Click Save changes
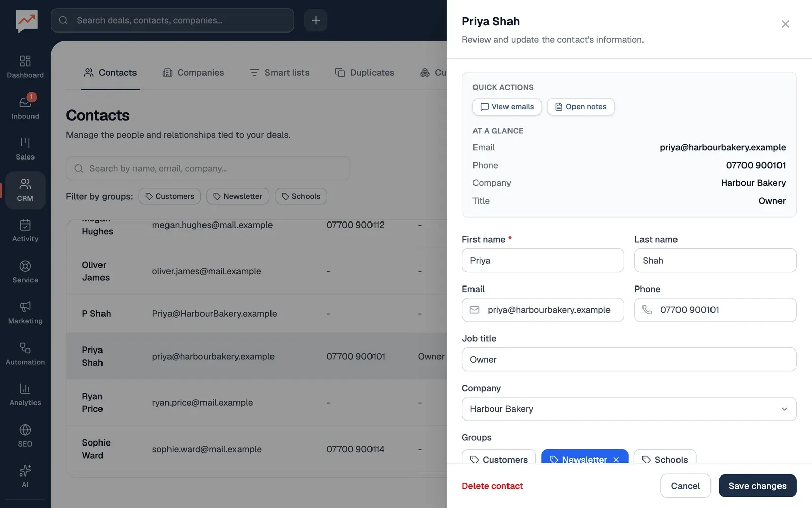812x508 pixels. (757, 486)
